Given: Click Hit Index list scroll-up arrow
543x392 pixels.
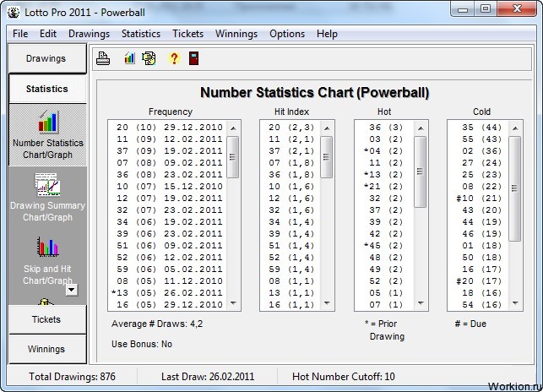Looking at the screenshot, I should (x=327, y=128).
